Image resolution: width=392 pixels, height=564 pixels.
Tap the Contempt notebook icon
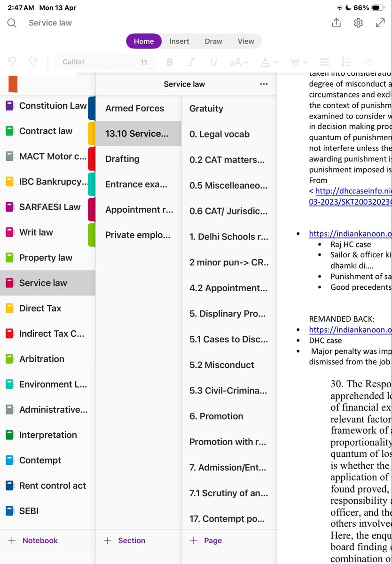click(10, 460)
